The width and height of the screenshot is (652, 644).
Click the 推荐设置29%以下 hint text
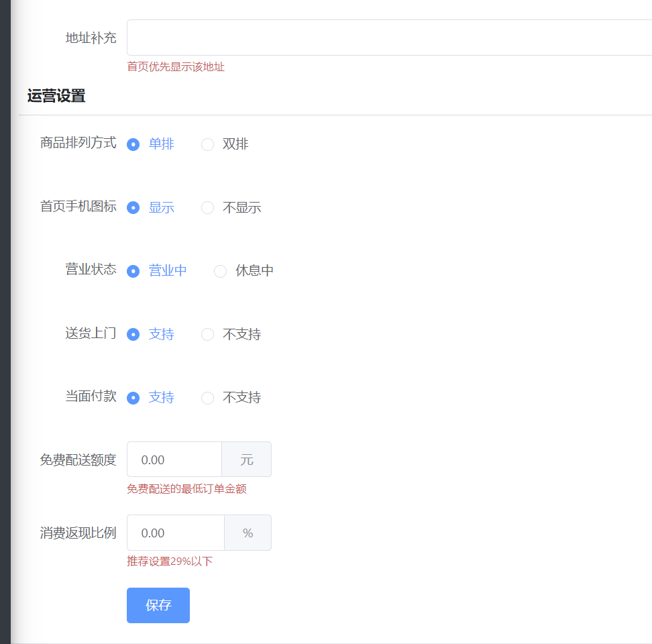click(x=170, y=561)
